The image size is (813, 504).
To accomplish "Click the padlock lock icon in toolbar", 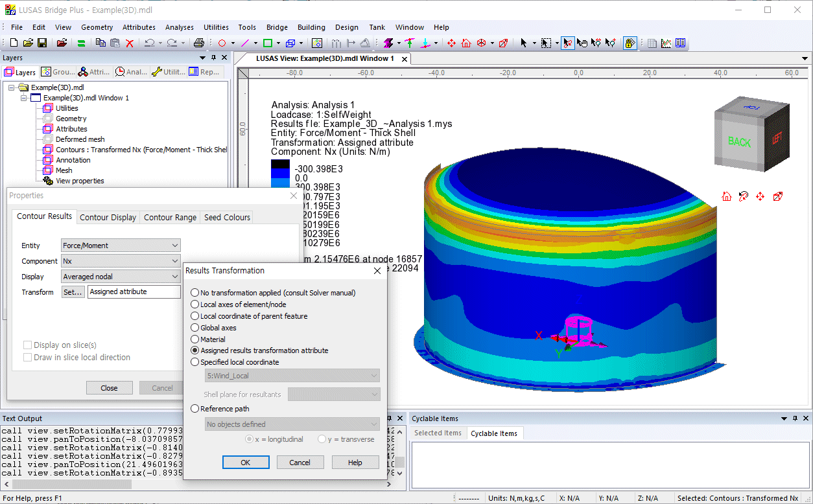I will click(630, 43).
